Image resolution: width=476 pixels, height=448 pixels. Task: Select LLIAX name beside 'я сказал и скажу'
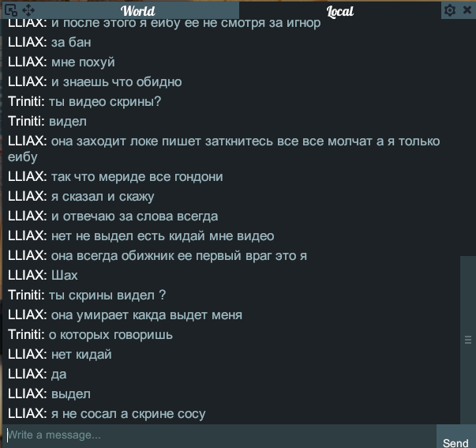point(28,196)
